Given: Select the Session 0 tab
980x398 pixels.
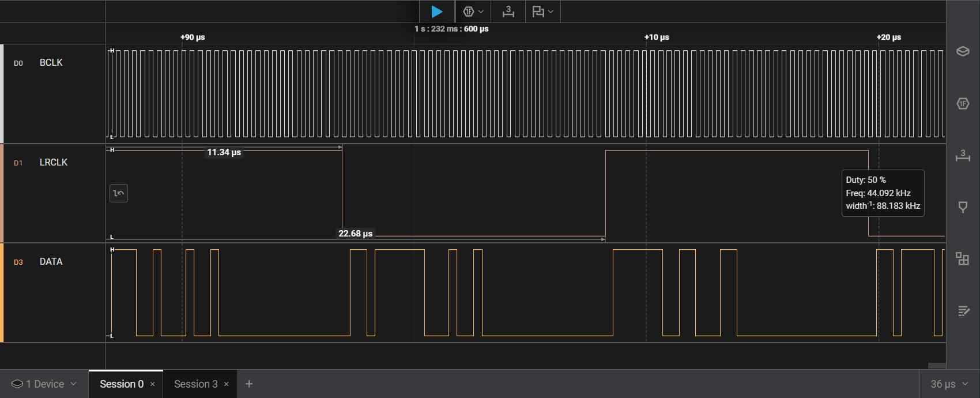Looking at the screenshot, I should 121,384.
